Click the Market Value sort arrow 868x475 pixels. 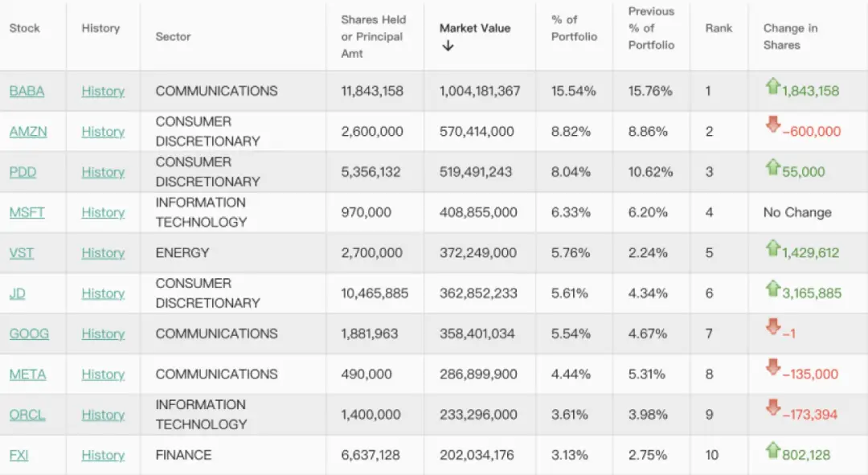[x=448, y=47]
